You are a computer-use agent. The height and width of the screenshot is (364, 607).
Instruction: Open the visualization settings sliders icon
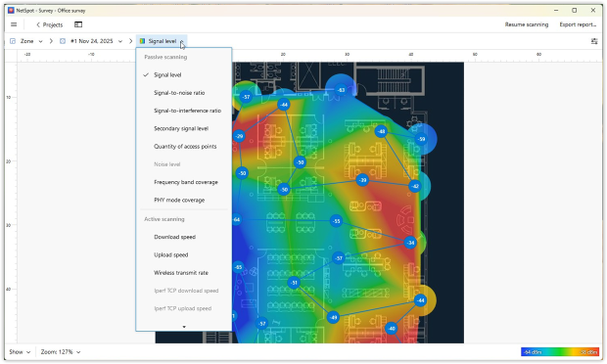pyautogui.click(x=594, y=41)
